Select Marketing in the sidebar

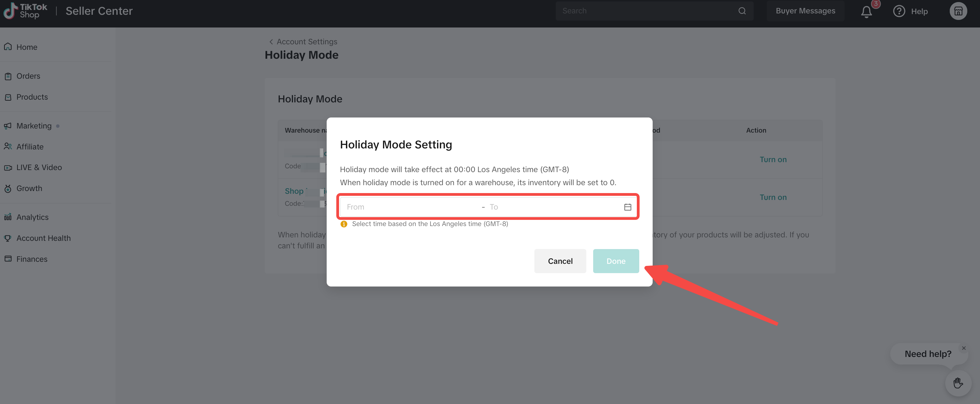[x=34, y=126]
